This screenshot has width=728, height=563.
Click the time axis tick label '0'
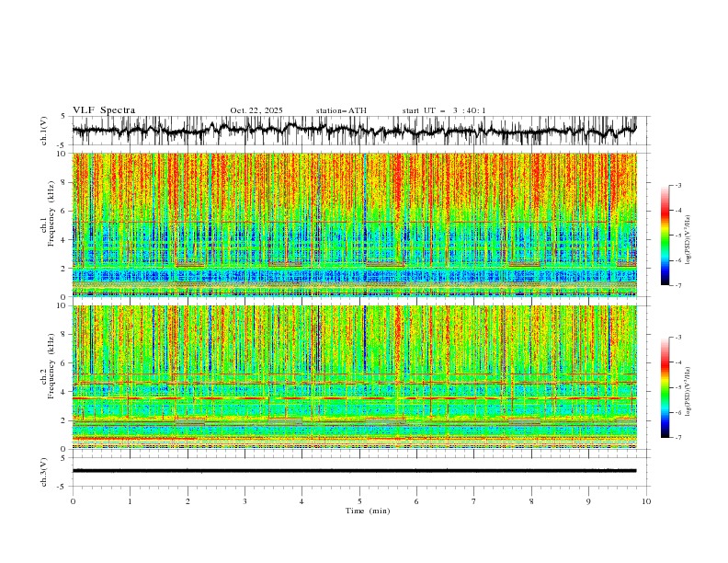tap(73, 501)
